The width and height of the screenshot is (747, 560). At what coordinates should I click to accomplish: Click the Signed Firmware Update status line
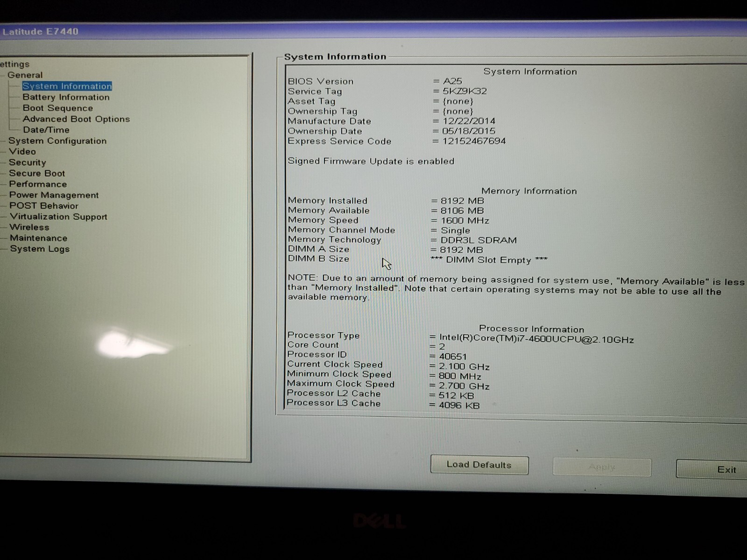(371, 161)
